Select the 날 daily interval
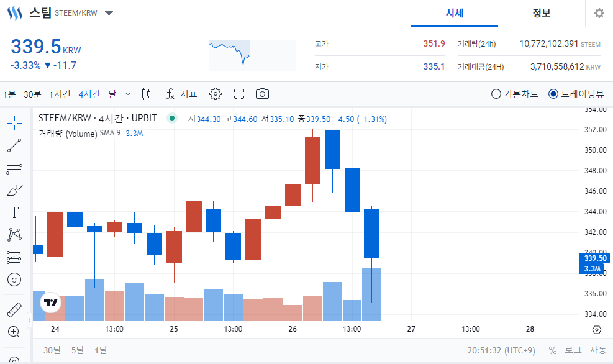Screen dimensions: 613x364 [x=112, y=94]
